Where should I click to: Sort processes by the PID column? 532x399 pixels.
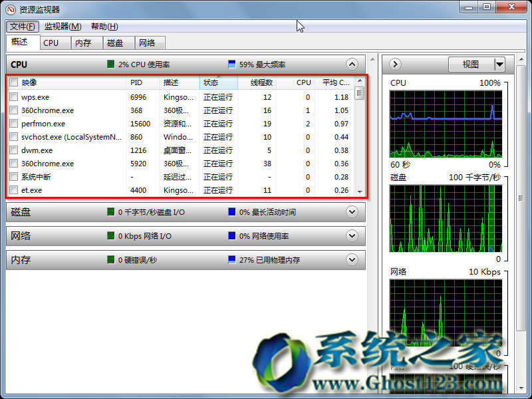click(x=136, y=82)
